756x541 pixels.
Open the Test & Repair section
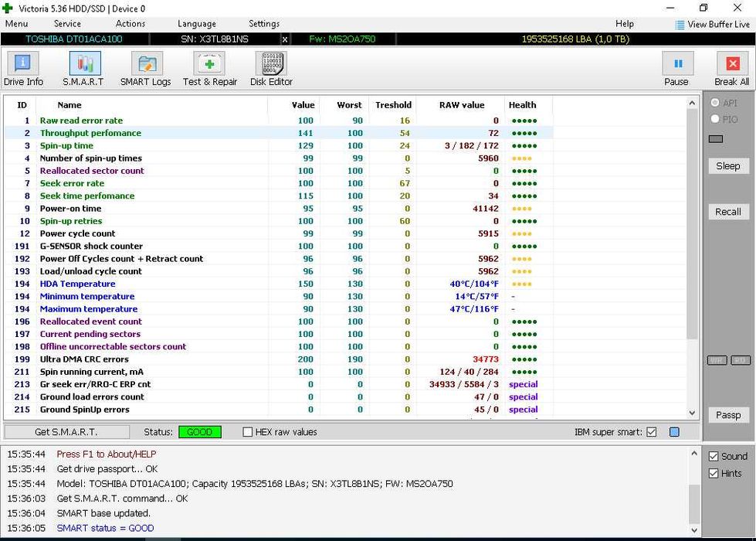point(210,69)
